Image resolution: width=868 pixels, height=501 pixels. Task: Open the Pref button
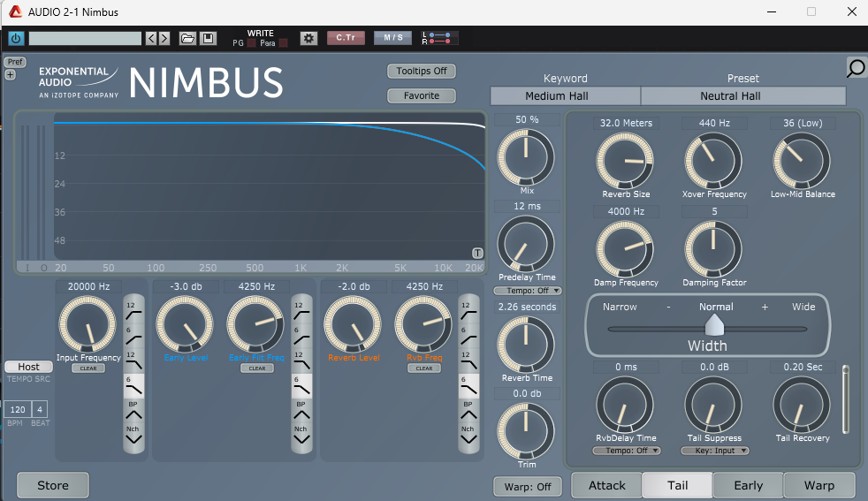click(15, 62)
